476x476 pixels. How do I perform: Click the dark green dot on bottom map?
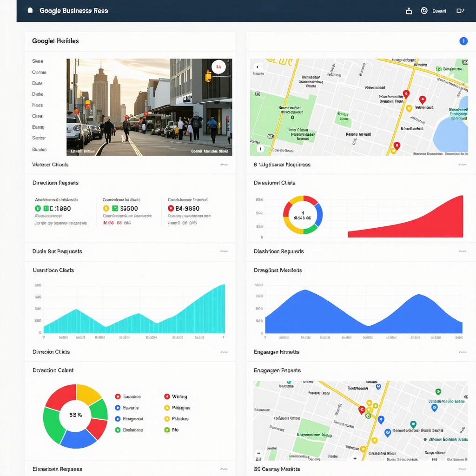[425, 439]
